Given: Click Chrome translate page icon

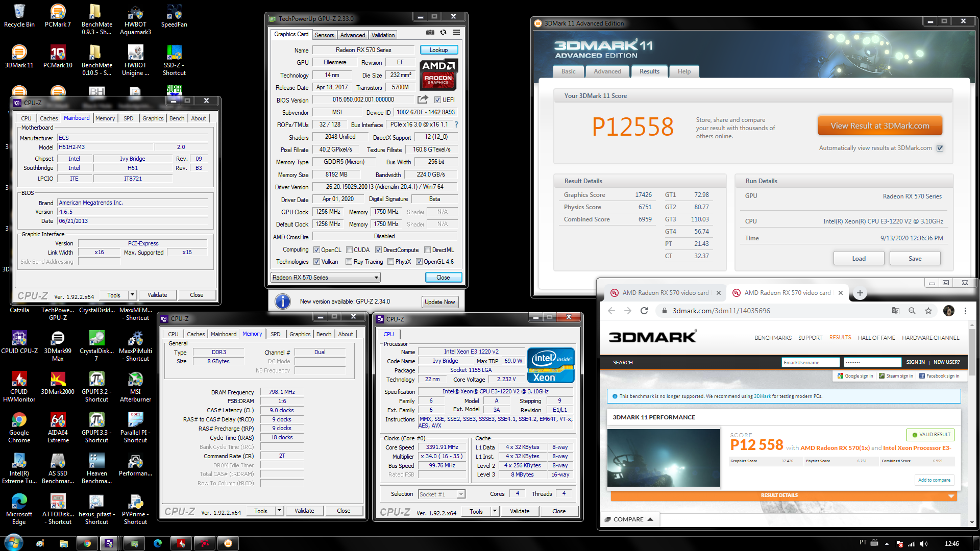Looking at the screenshot, I should tap(896, 311).
